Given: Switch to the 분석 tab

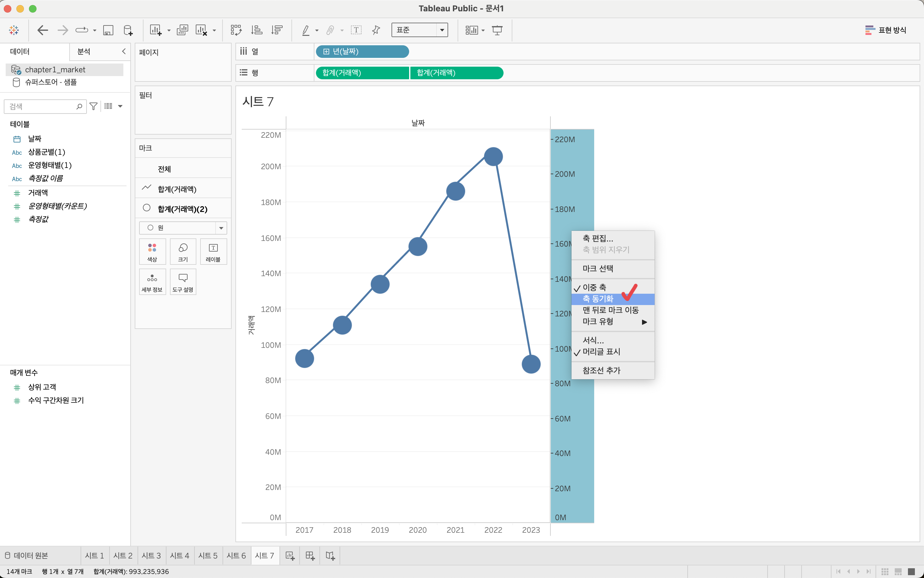Looking at the screenshot, I should pos(84,52).
